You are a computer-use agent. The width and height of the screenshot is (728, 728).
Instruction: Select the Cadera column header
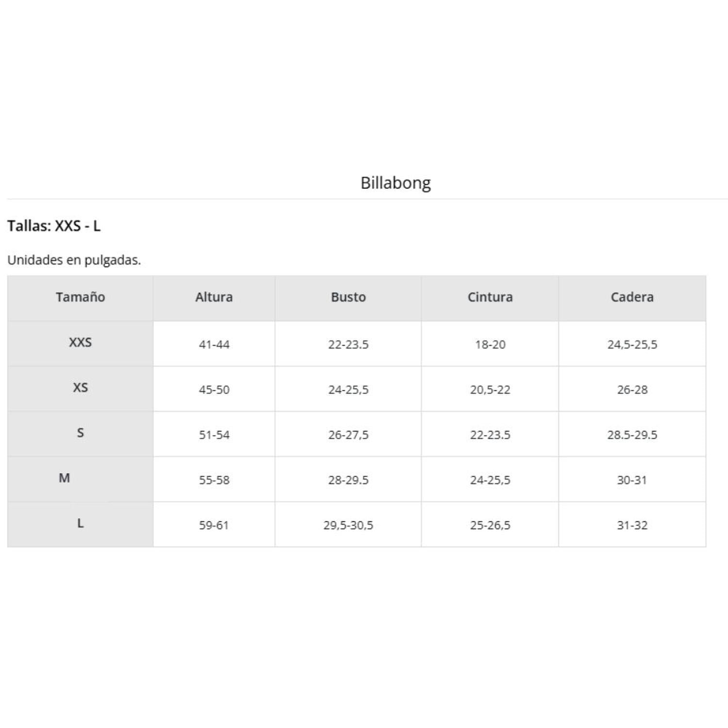(x=632, y=297)
